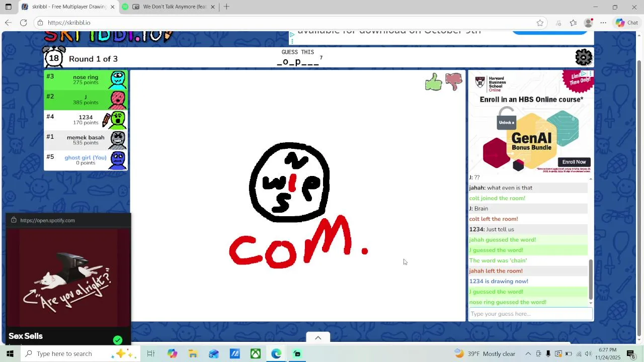Open the browser favorites list

pyautogui.click(x=573, y=23)
